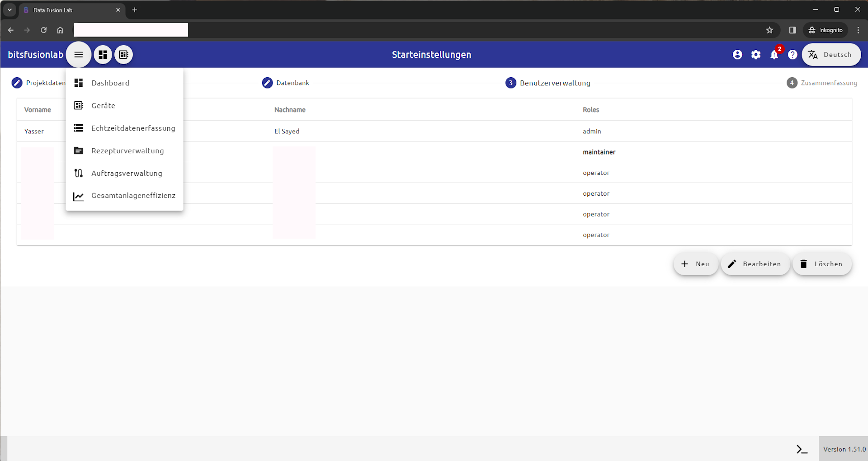Image resolution: width=868 pixels, height=461 pixels.
Task: Click the Neu button to add user
Action: click(695, 264)
